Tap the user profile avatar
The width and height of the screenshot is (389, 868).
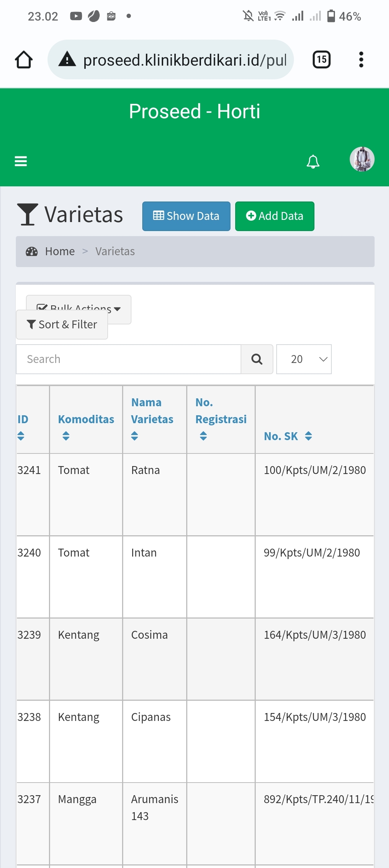[x=362, y=159]
